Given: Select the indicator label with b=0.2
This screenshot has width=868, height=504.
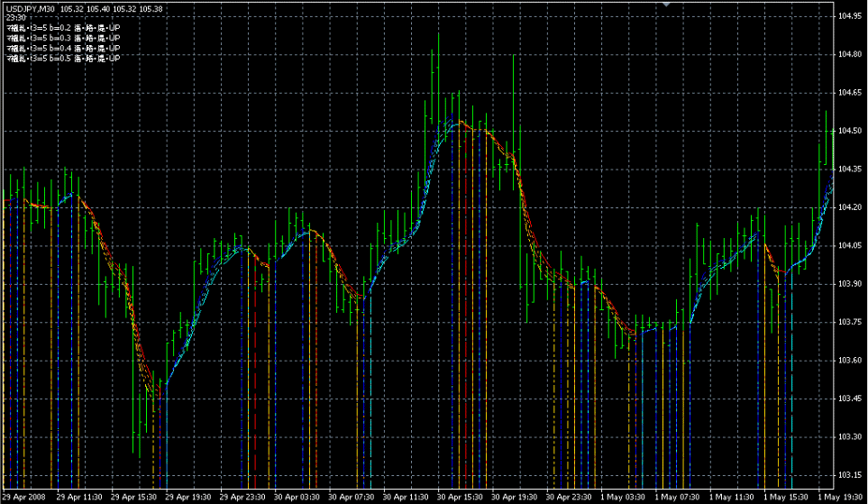Looking at the screenshot, I should 63,29.
